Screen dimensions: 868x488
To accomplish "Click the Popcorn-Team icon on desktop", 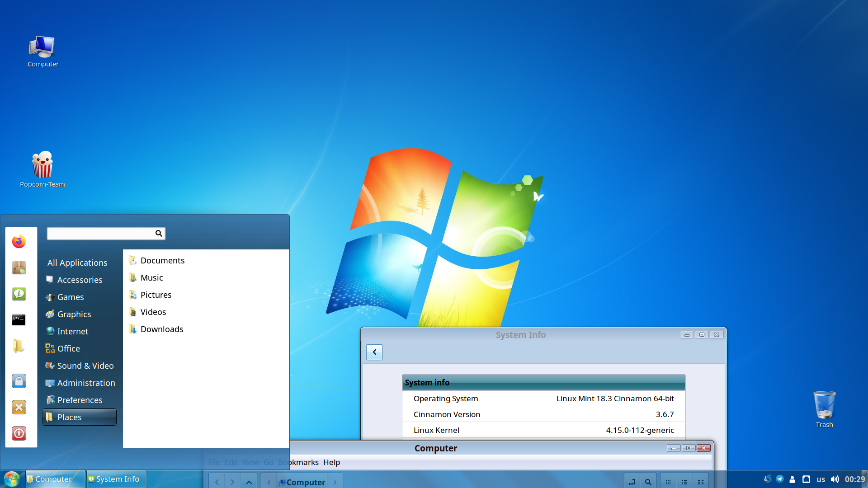I will pyautogui.click(x=42, y=165).
